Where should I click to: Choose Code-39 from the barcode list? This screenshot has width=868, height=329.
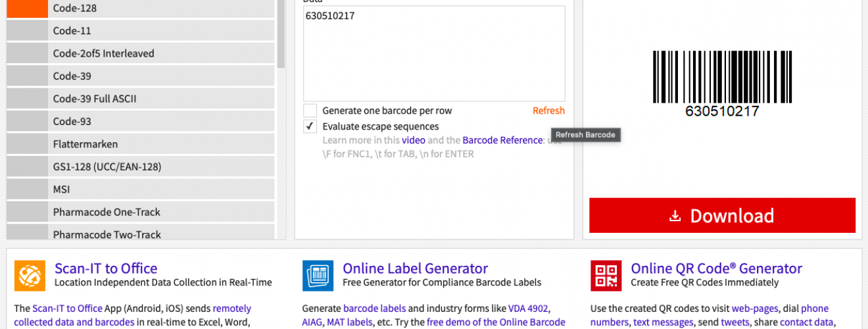[x=140, y=76]
